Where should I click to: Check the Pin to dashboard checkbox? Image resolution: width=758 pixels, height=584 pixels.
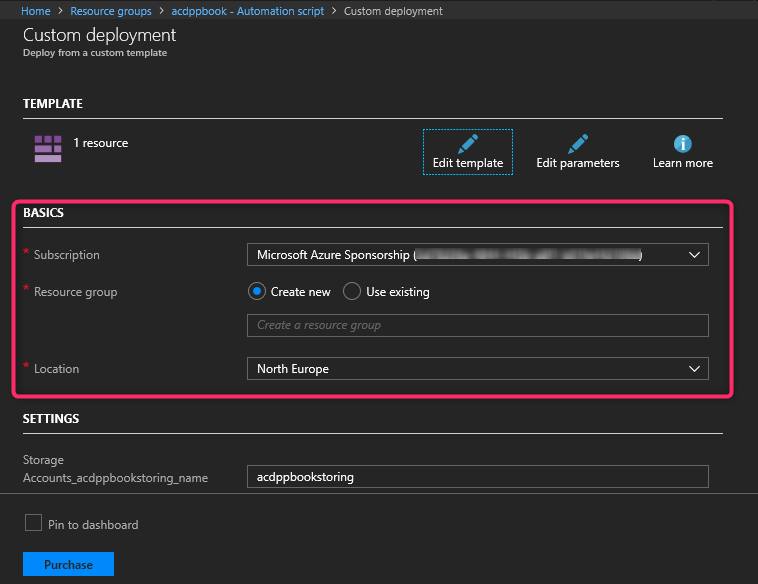33,523
